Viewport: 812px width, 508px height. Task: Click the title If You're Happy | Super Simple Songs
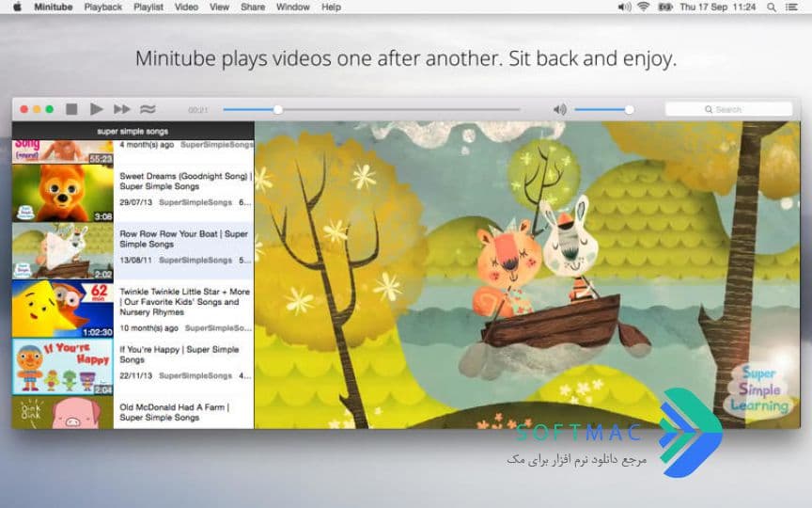pyautogui.click(x=180, y=354)
